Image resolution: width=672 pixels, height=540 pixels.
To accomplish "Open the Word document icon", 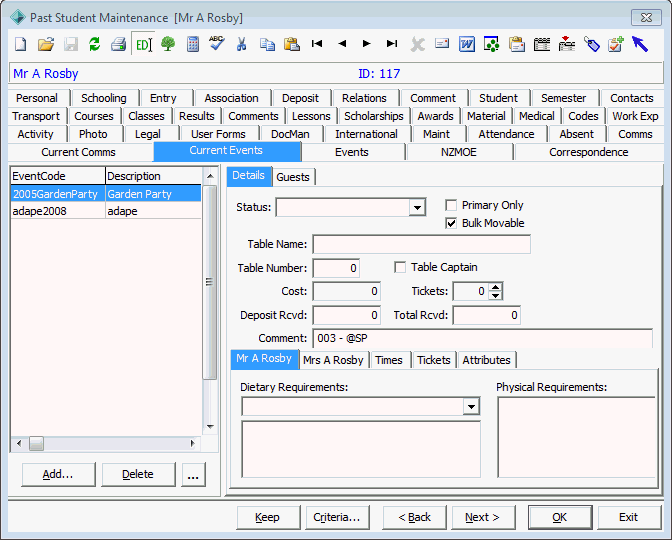I will pos(467,44).
